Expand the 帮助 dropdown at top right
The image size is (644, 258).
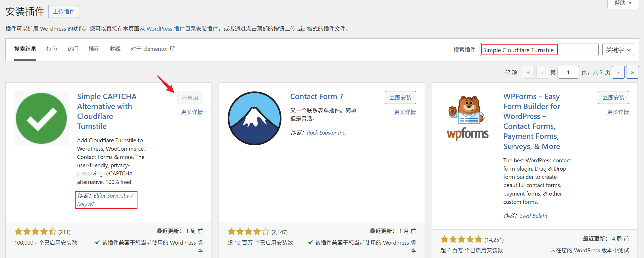coord(622,3)
